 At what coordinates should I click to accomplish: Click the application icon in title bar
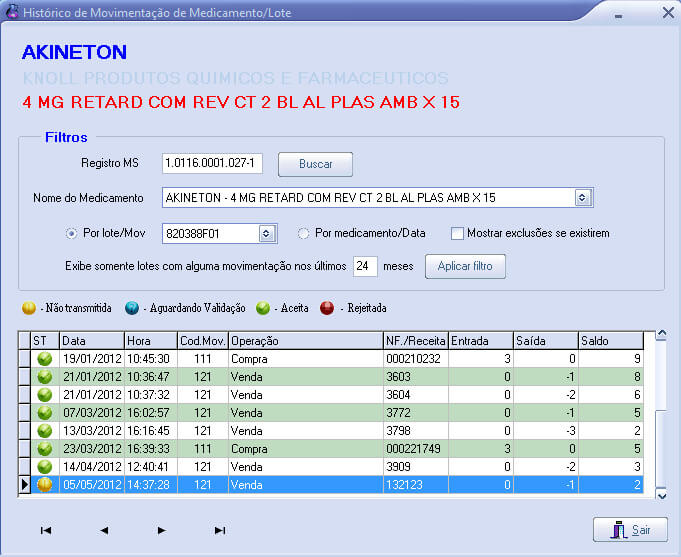12,12
